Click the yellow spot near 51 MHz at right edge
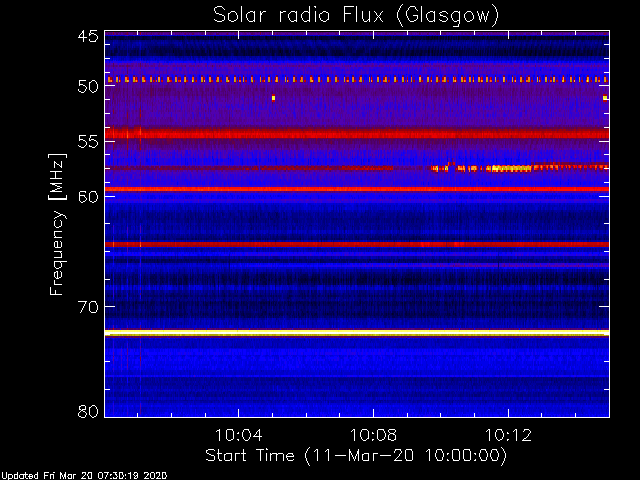 coord(605,98)
